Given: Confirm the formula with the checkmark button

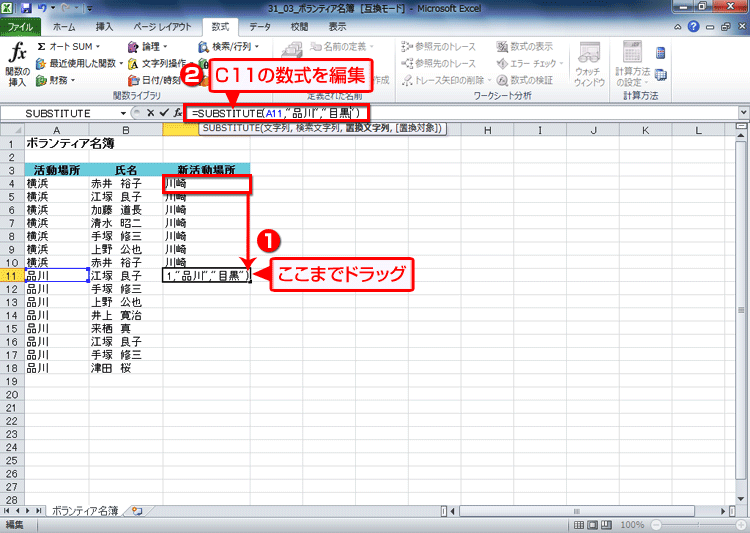Looking at the screenshot, I should coord(164,113).
